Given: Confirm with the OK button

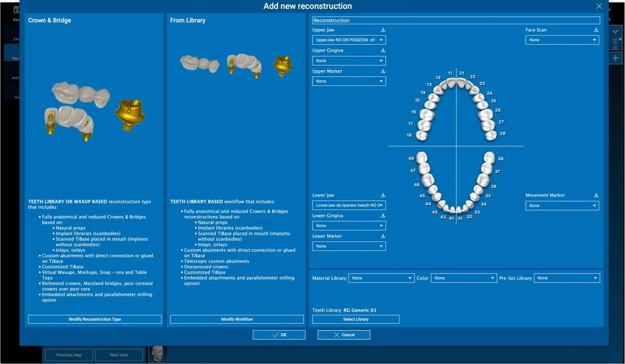Looking at the screenshot, I should [x=279, y=335].
